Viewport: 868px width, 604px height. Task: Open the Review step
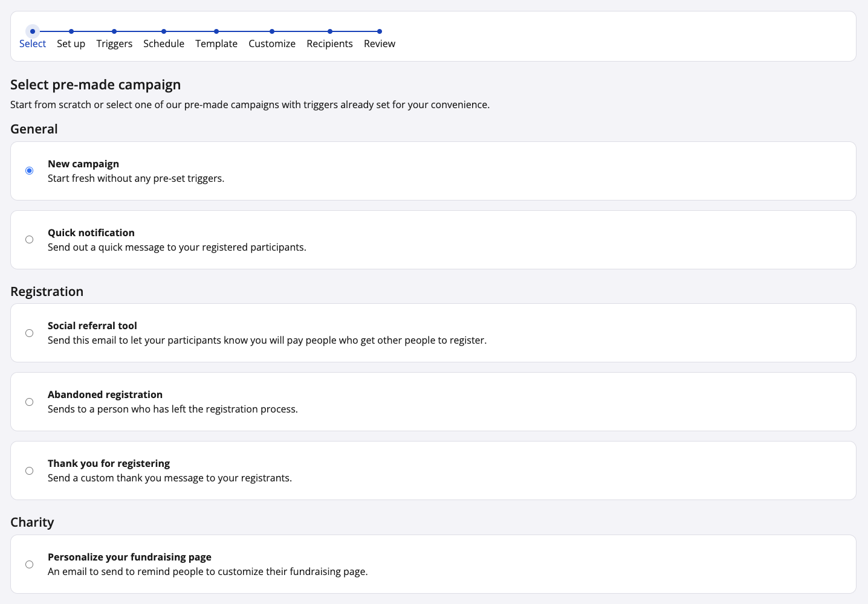pos(380,37)
